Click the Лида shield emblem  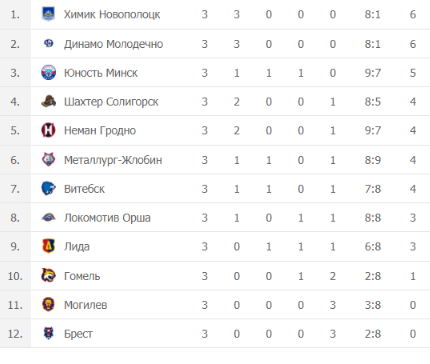pyautogui.click(x=48, y=246)
